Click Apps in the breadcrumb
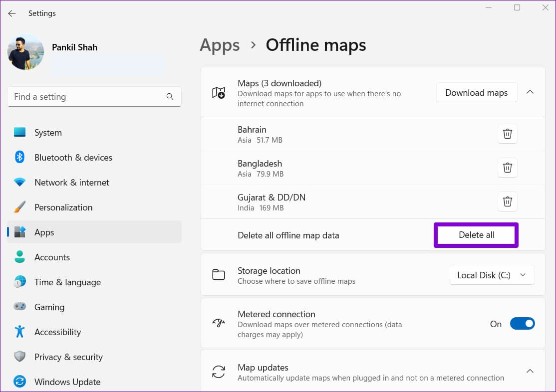The image size is (556, 392). 220,45
